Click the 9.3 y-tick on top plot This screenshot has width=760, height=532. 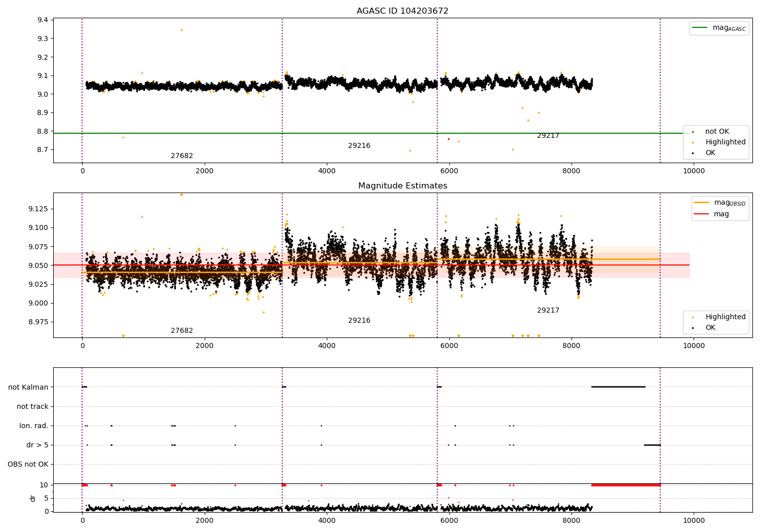click(x=43, y=39)
